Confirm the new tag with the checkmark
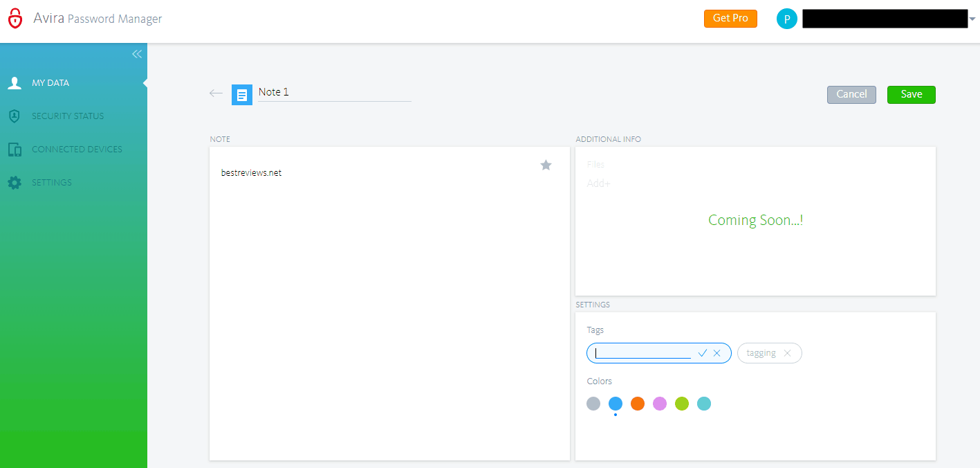The width and height of the screenshot is (980, 468). (703, 353)
